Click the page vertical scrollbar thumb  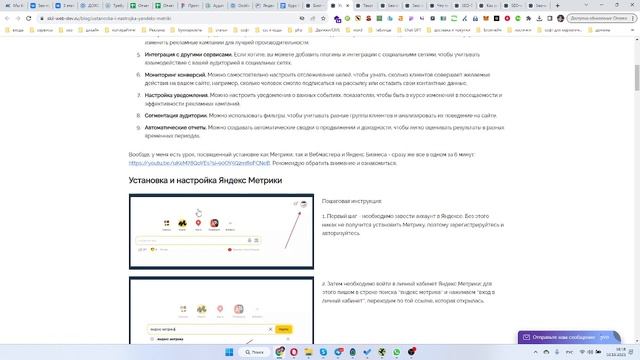tap(637, 78)
